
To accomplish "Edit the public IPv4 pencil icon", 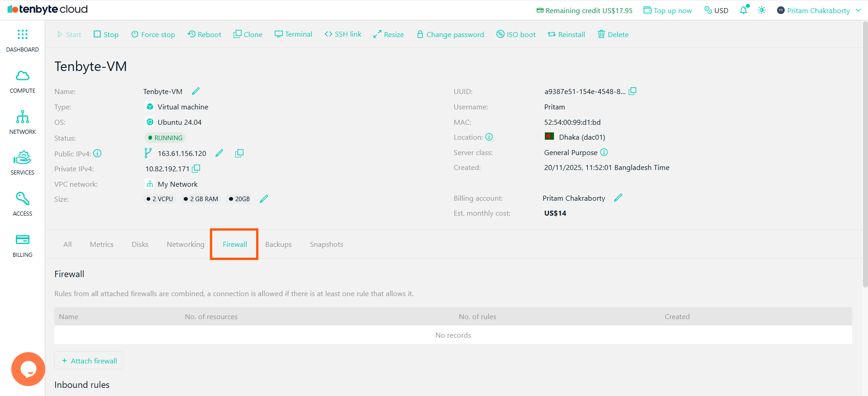I will (x=219, y=153).
